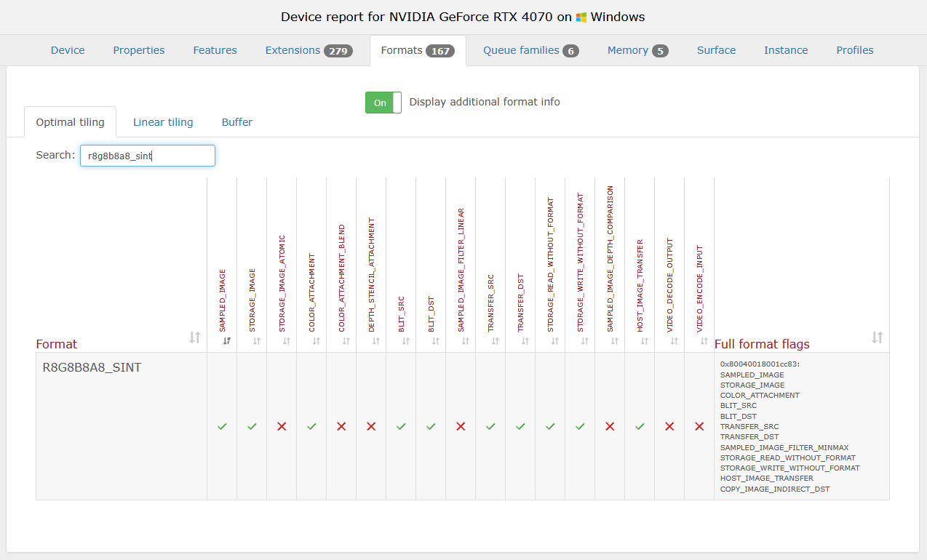
Task: Sort by TRANSFER_SRC column
Action: click(x=495, y=340)
